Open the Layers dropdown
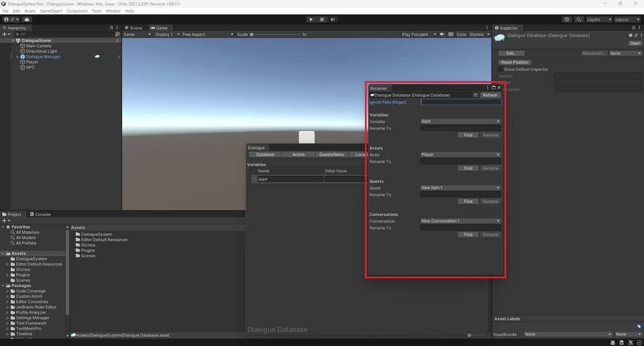Screen dimensions: 644x346 598,19
